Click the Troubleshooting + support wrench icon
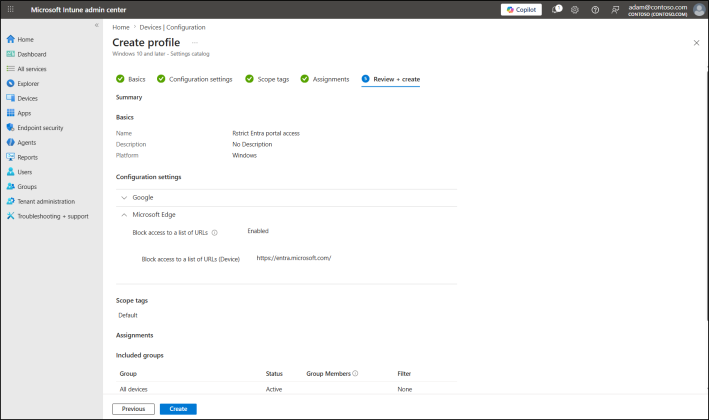This screenshot has width=709, height=420. point(11,216)
